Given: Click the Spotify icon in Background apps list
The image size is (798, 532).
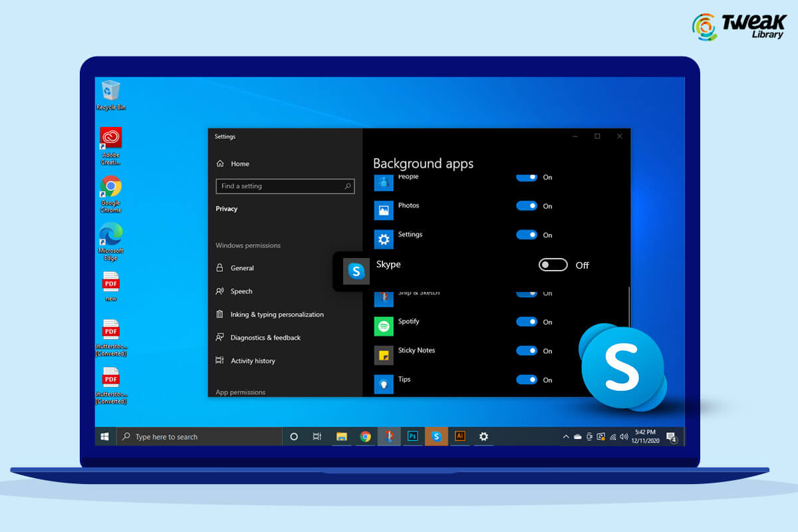Looking at the screenshot, I should point(383,326).
